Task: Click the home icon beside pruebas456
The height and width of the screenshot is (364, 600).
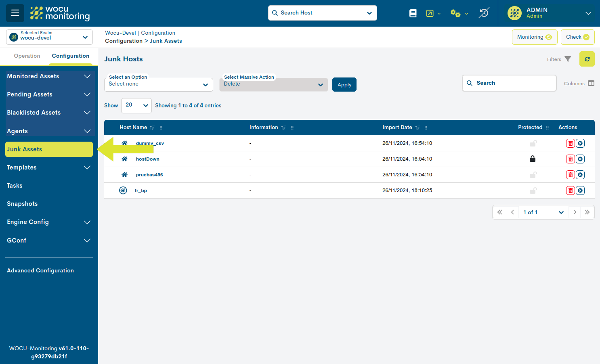Action: tap(124, 175)
